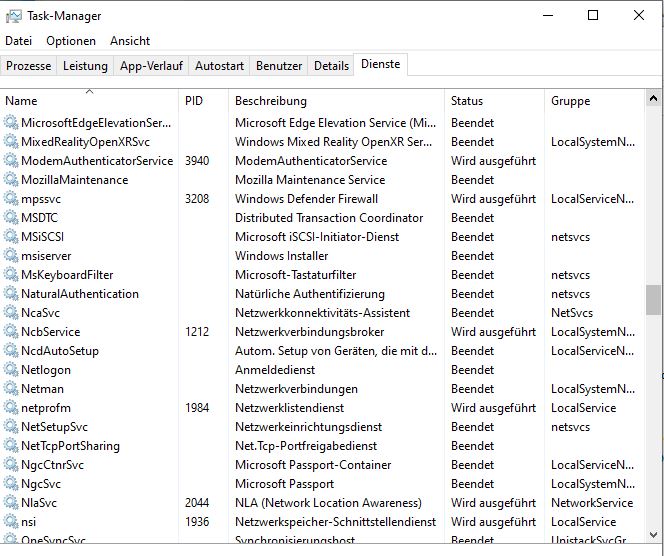Sort services by the Name column header
Screen dimensions: 664x556
[x=89, y=101]
